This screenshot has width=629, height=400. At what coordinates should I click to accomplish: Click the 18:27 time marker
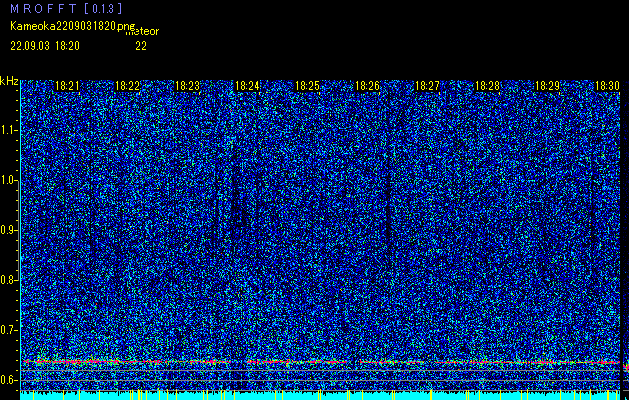point(427,86)
